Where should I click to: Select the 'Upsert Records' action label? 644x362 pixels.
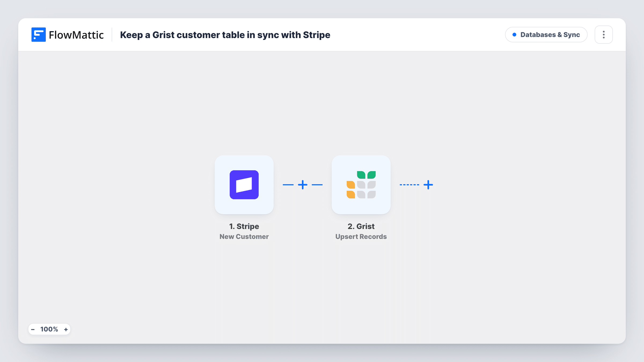pyautogui.click(x=361, y=237)
